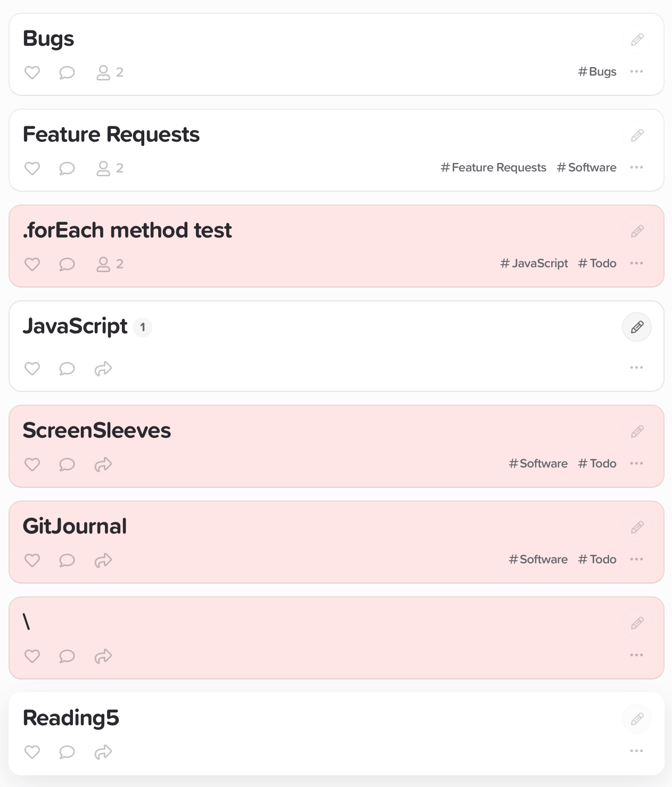Open more options for Bugs note
The height and width of the screenshot is (787, 672).
click(636, 71)
